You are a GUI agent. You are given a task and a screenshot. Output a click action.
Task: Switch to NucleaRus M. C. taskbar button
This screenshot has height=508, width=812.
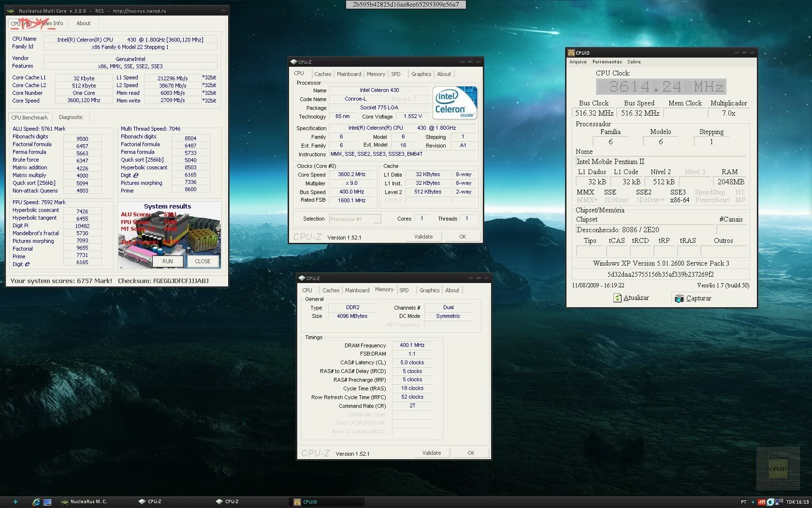pyautogui.click(x=84, y=502)
